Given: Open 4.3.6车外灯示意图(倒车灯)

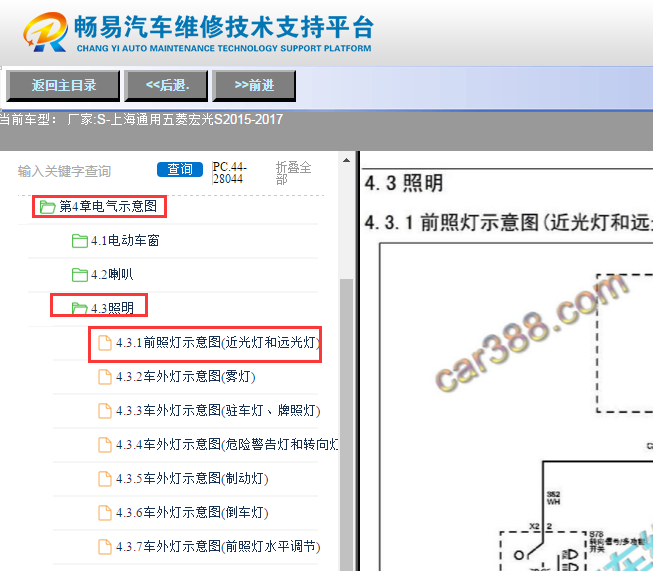Looking at the screenshot, I should (x=192, y=513).
